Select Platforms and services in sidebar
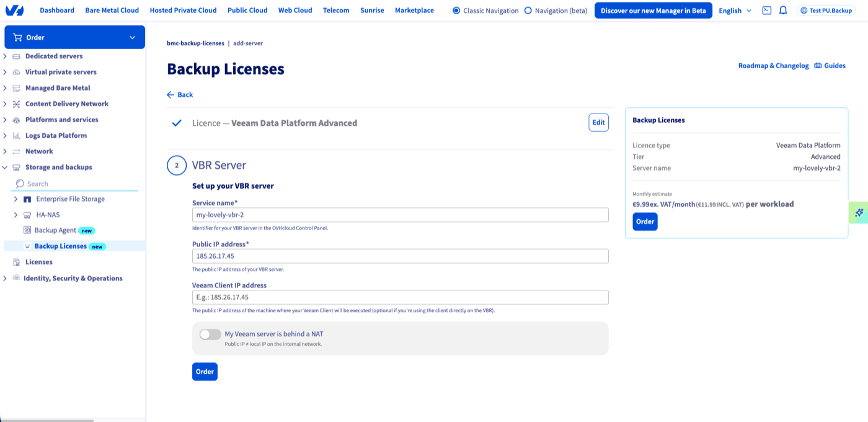Image resolution: width=868 pixels, height=422 pixels. (61, 120)
